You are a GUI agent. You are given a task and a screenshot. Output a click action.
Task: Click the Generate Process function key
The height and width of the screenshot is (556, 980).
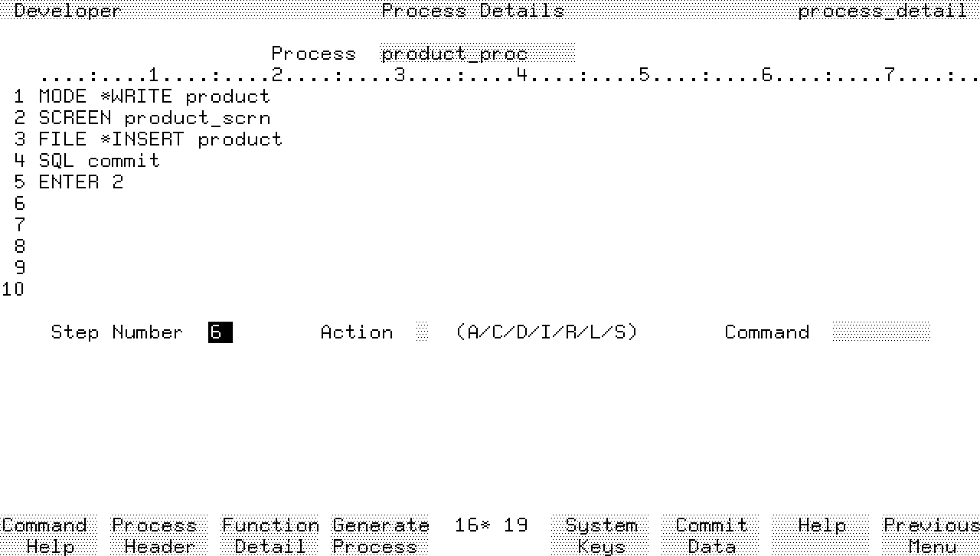point(381,535)
